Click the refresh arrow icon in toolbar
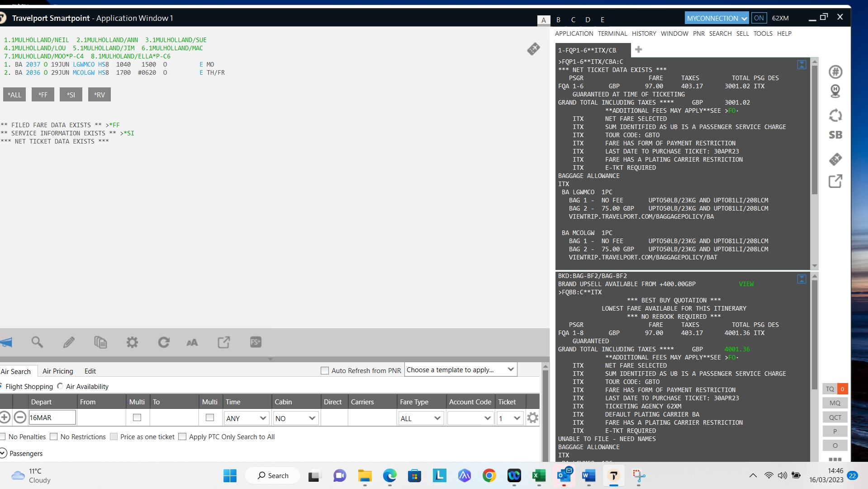This screenshot has width=868, height=489. [x=164, y=342]
